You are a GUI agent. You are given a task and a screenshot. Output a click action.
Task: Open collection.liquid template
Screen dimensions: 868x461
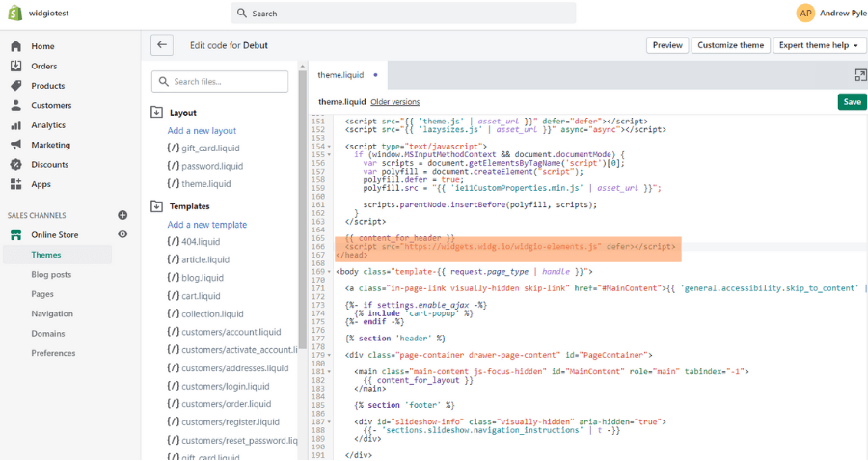click(x=204, y=313)
